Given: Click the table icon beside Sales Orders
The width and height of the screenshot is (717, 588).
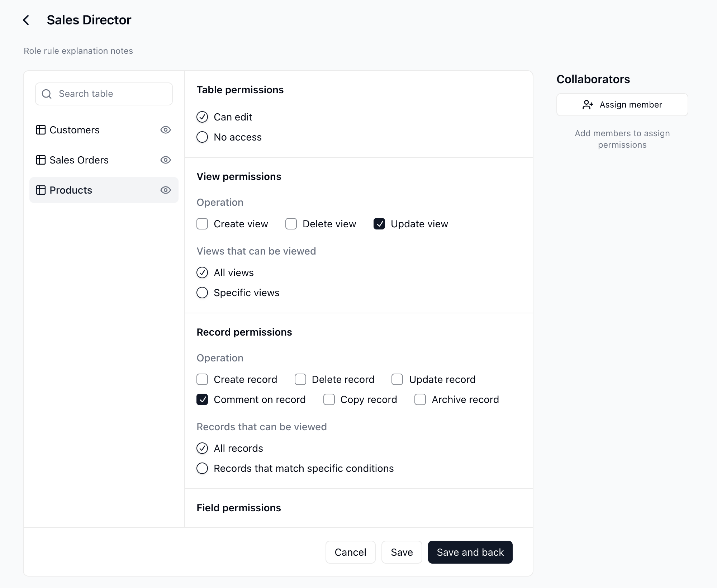Looking at the screenshot, I should [41, 160].
